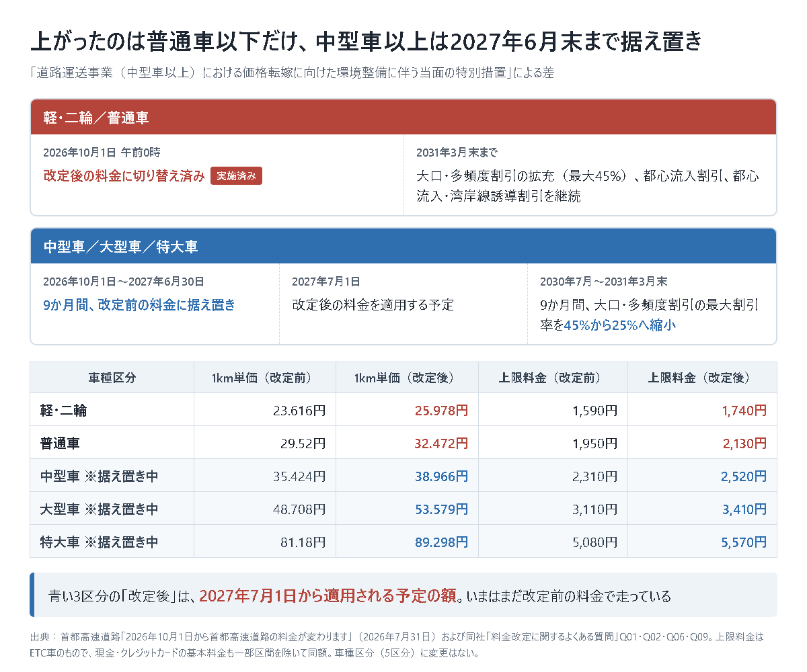Click the 軽・二輪 row label in table
This screenshot has width=807, height=672.
63,410
